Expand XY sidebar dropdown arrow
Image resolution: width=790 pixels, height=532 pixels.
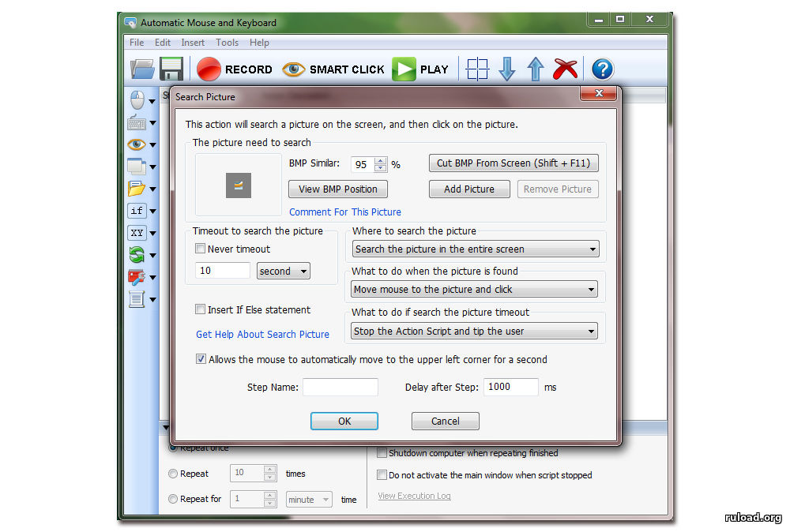(x=152, y=234)
